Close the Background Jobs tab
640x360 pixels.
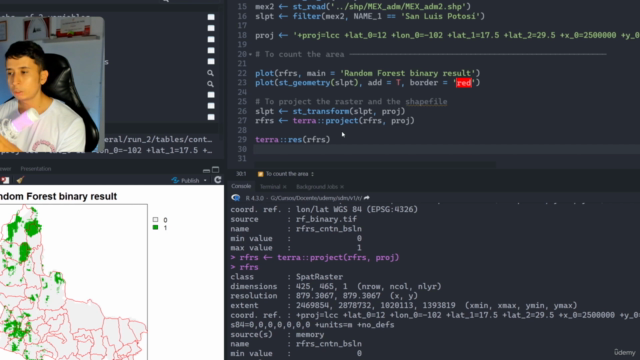coord(342,187)
